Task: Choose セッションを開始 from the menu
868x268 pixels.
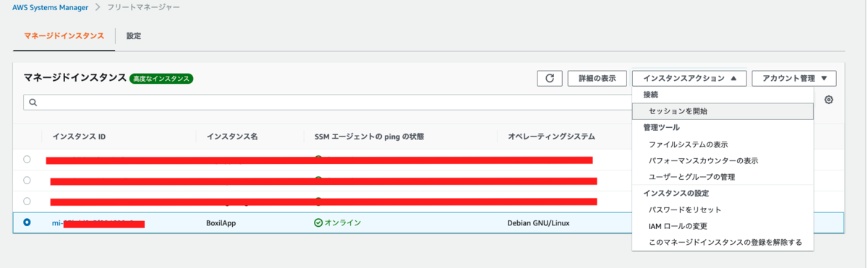Action: 723,111
